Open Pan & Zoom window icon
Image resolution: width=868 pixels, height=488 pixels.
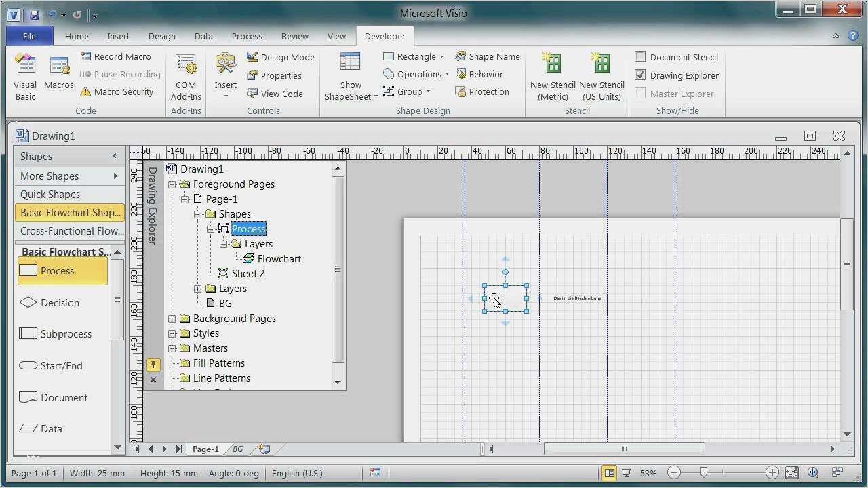click(813, 472)
